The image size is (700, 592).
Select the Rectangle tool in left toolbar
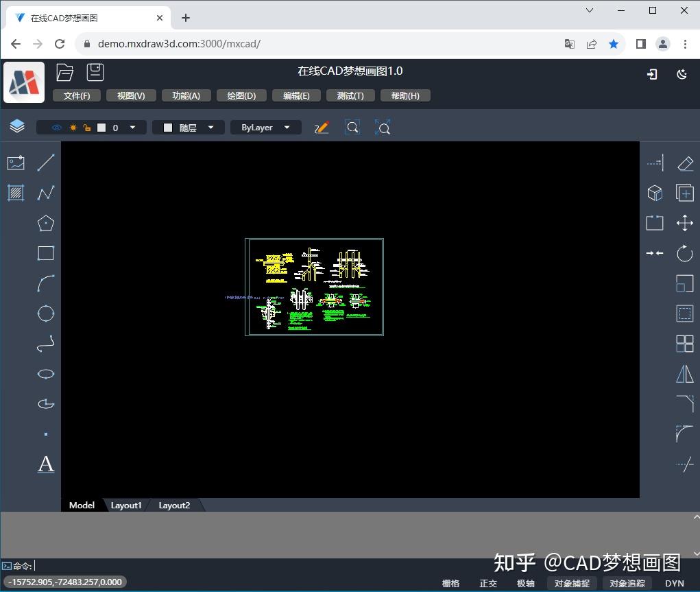[x=45, y=252]
